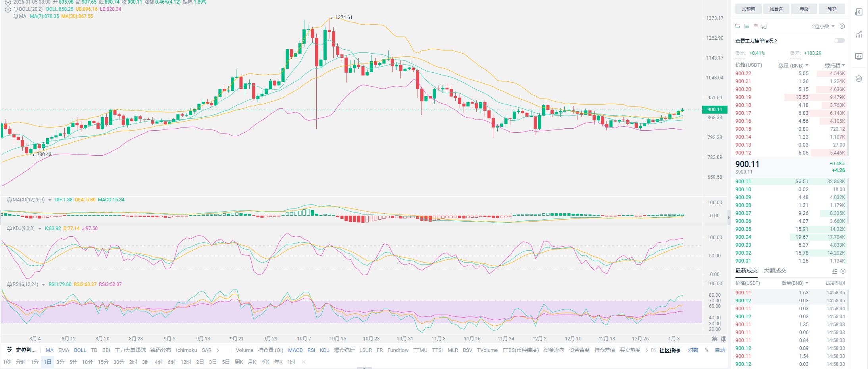Open the 2位小数 decimal precision dropdown
This screenshot has height=369, width=868.
823,26
